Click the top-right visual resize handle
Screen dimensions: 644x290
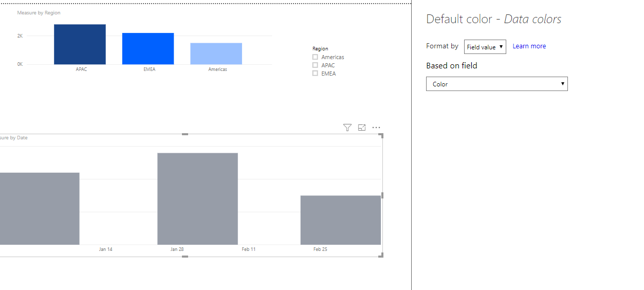click(381, 135)
